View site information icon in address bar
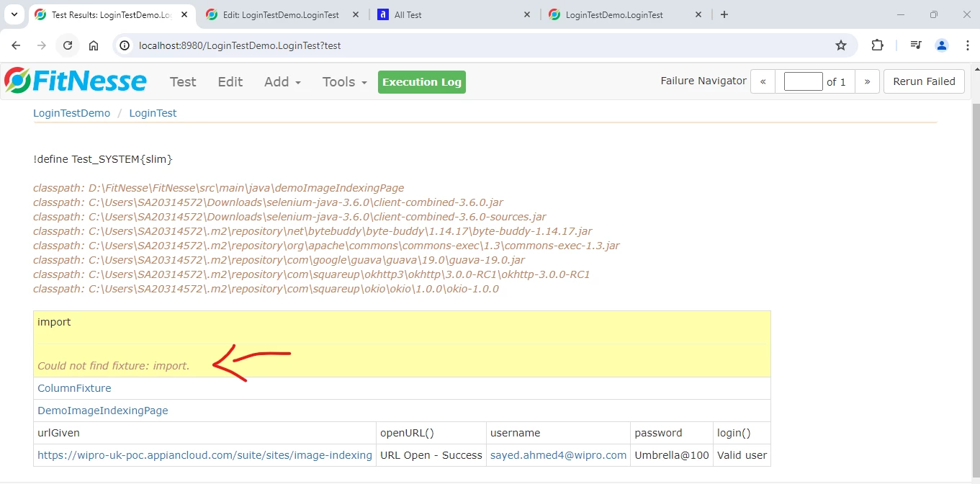 coord(125,45)
